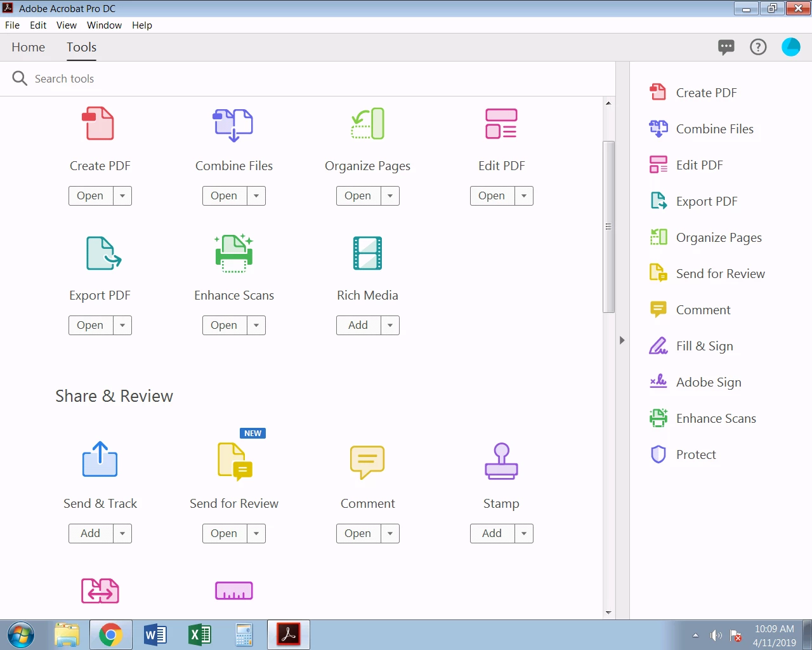
Task: Open the help question mark icon
Action: (x=758, y=47)
